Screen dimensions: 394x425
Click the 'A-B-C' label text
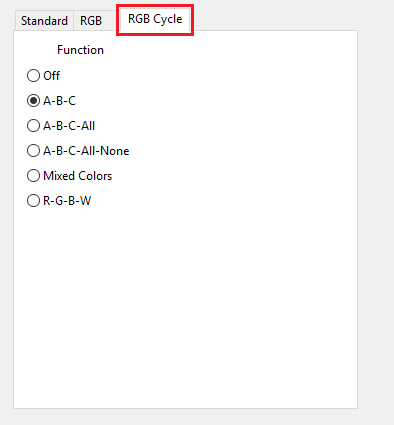[60, 101]
